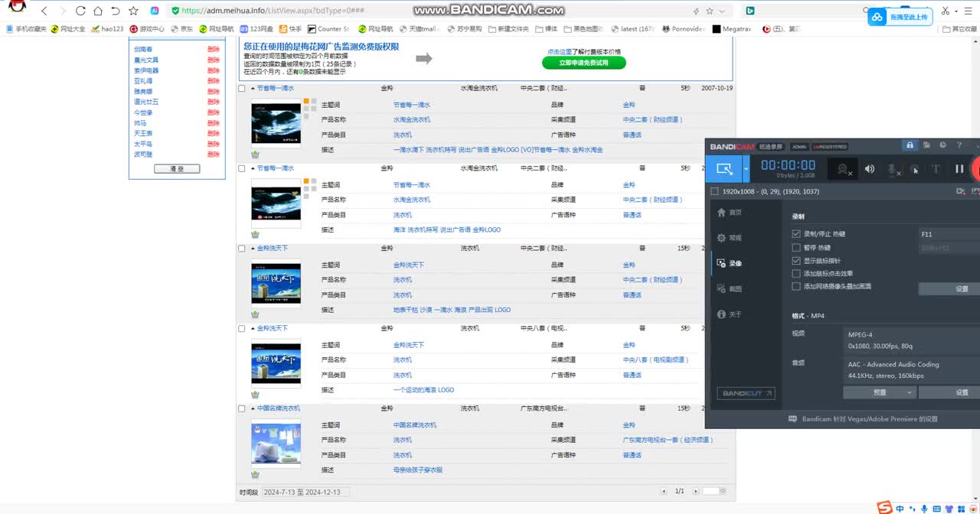Viewport: 980px width, 514px height.
Task: Check the 中国名牌洗衣机 row checkbox
Action: tap(242, 408)
